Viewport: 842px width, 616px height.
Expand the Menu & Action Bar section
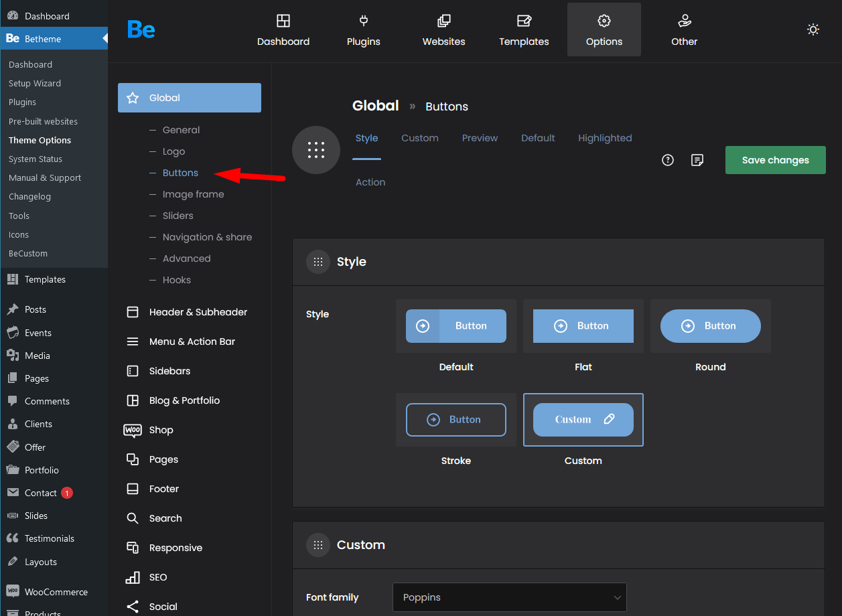click(x=190, y=341)
